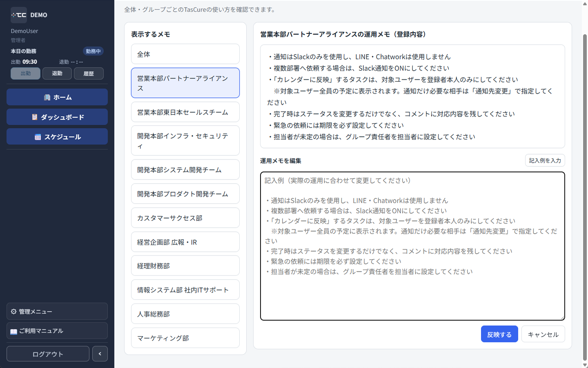Click the 表示するメモ heading
The image size is (588, 368).
tap(151, 34)
